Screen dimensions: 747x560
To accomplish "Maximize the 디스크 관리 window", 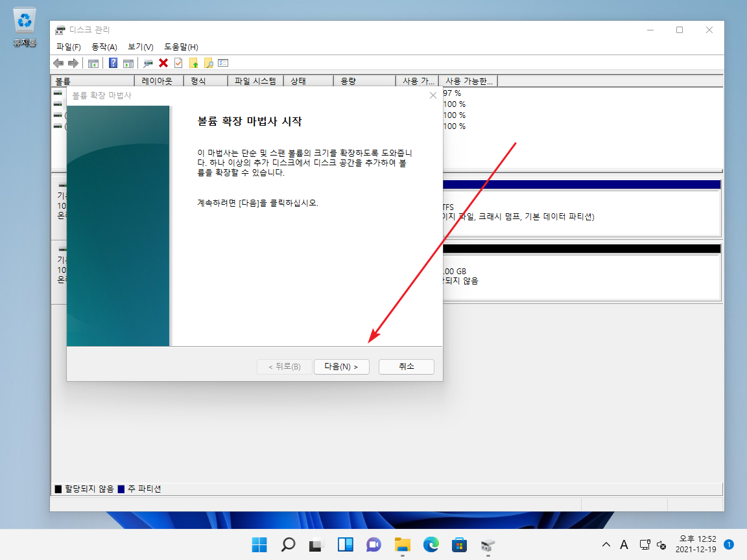I will pos(680,30).
